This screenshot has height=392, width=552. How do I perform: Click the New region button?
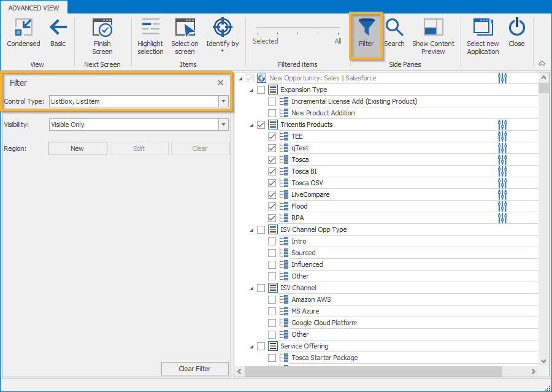[x=77, y=148]
